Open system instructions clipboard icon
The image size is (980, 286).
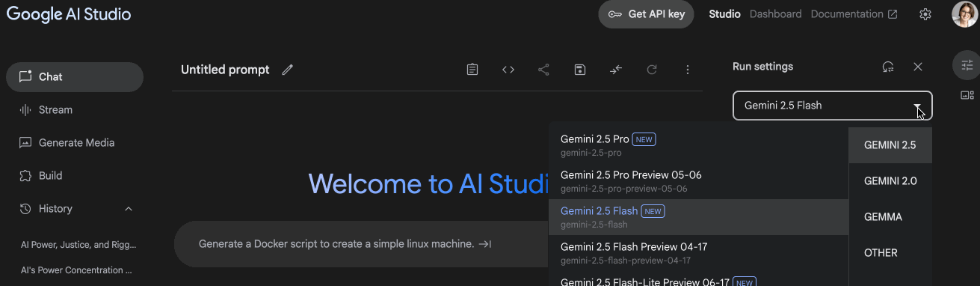(x=472, y=70)
